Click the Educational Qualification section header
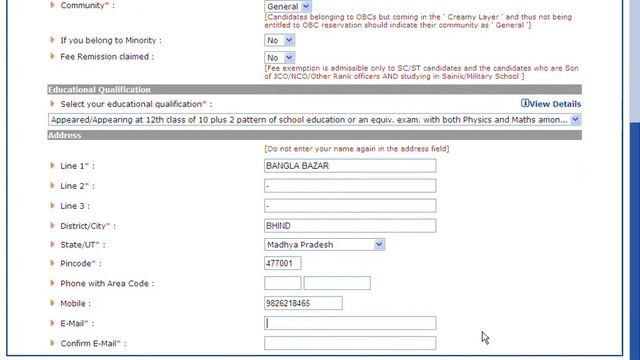Viewport: 640px width, 360px height. (314, 89)
